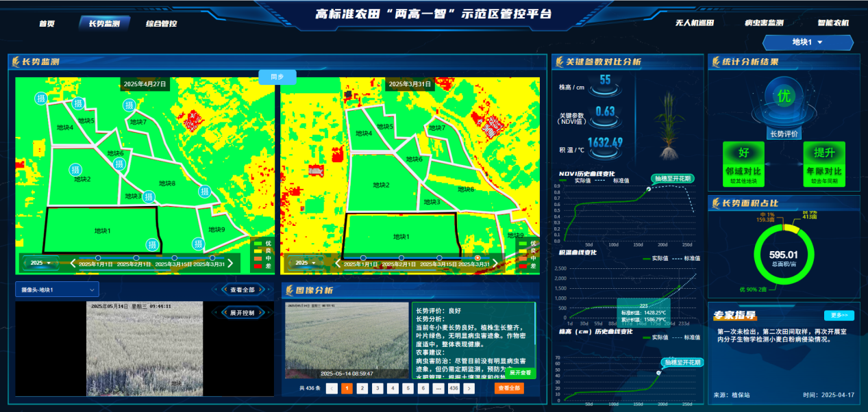Viewport: 868px width, 412px height.
Task: Select camera marker at 地块1's bottom-right corner
Action: (x=152, y=244)
